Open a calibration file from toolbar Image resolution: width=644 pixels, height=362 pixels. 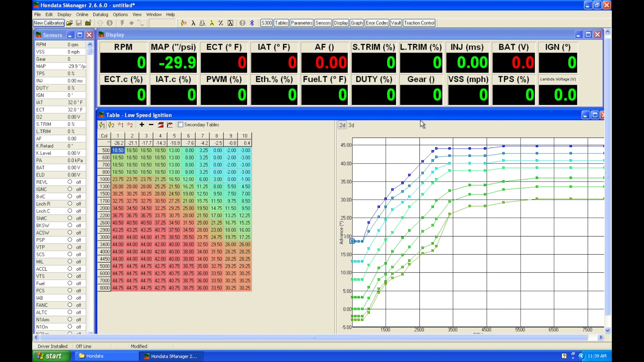click(x=69, y=23)
